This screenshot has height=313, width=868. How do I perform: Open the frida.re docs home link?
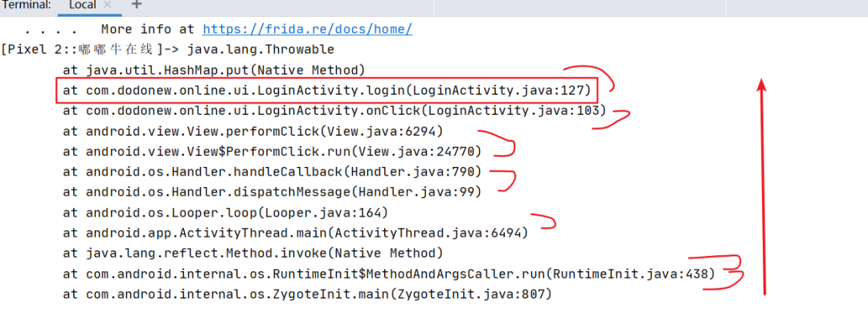[307, 30]
